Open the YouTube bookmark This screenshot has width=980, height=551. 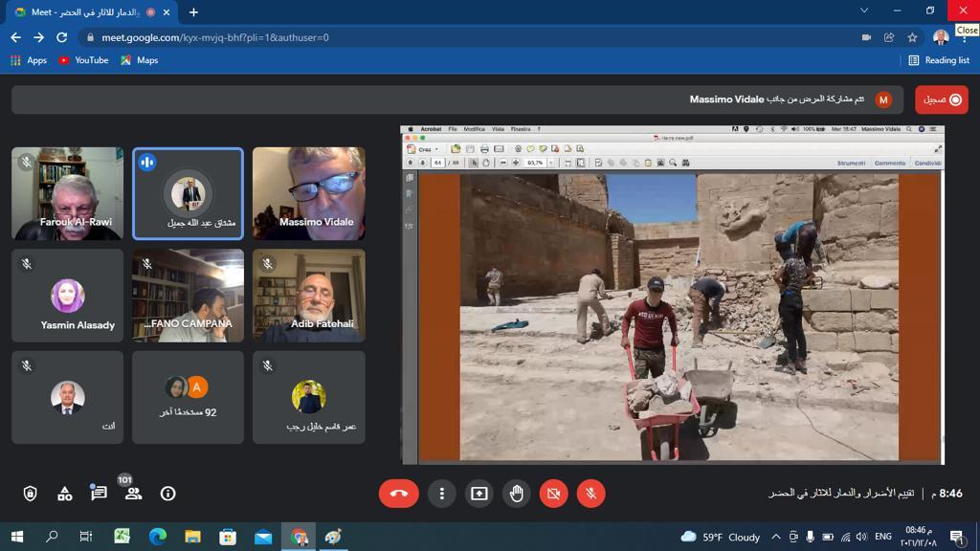[83, 60]
